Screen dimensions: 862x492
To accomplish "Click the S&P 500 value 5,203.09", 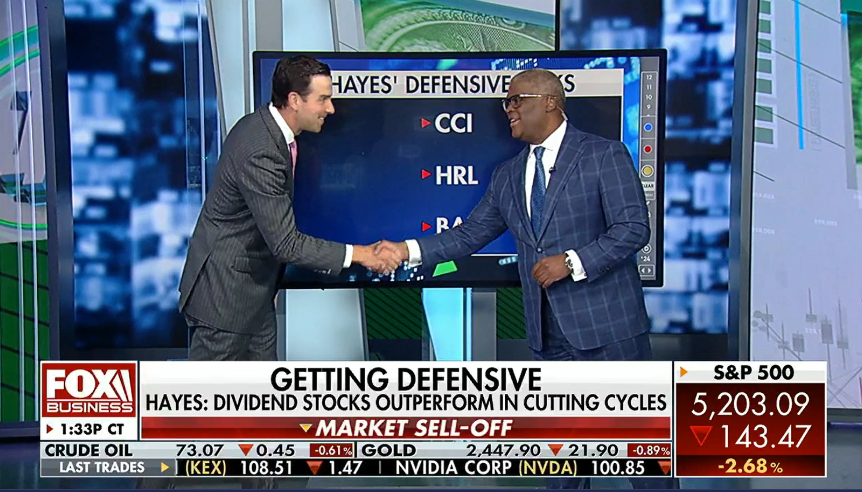I will (x=750, y=405).
